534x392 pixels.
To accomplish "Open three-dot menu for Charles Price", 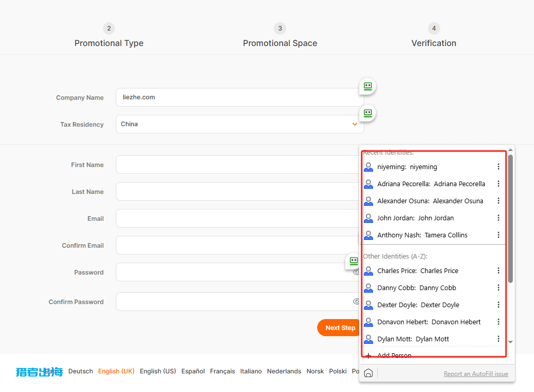I will pos(498,270).
